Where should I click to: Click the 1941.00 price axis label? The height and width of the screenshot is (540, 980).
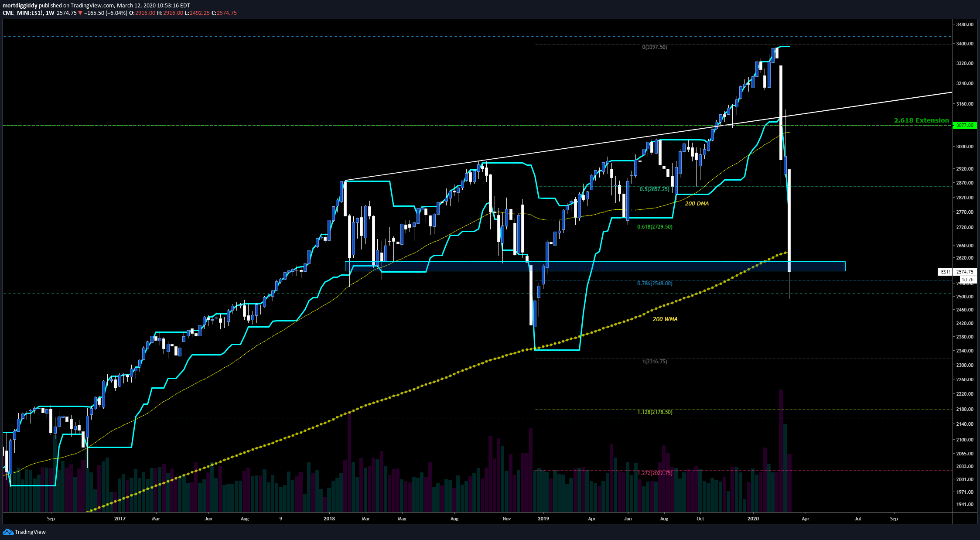tap(965, 504)
